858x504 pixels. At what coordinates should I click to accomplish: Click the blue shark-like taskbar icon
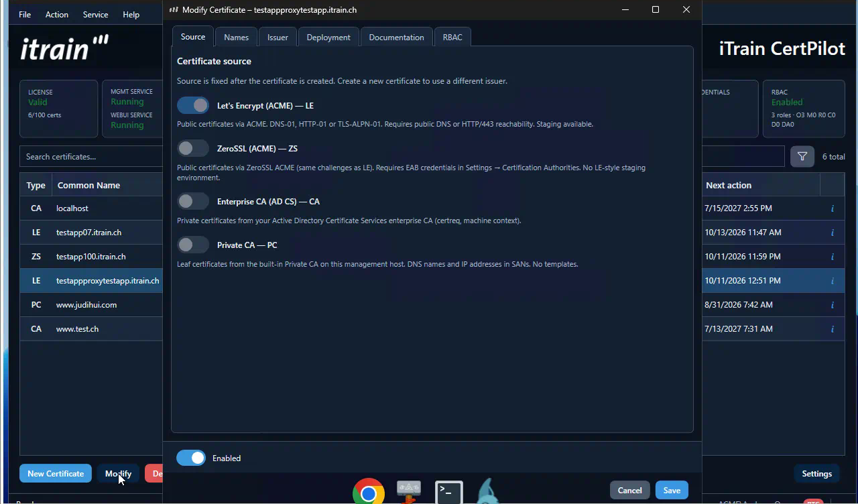[489, 491]
